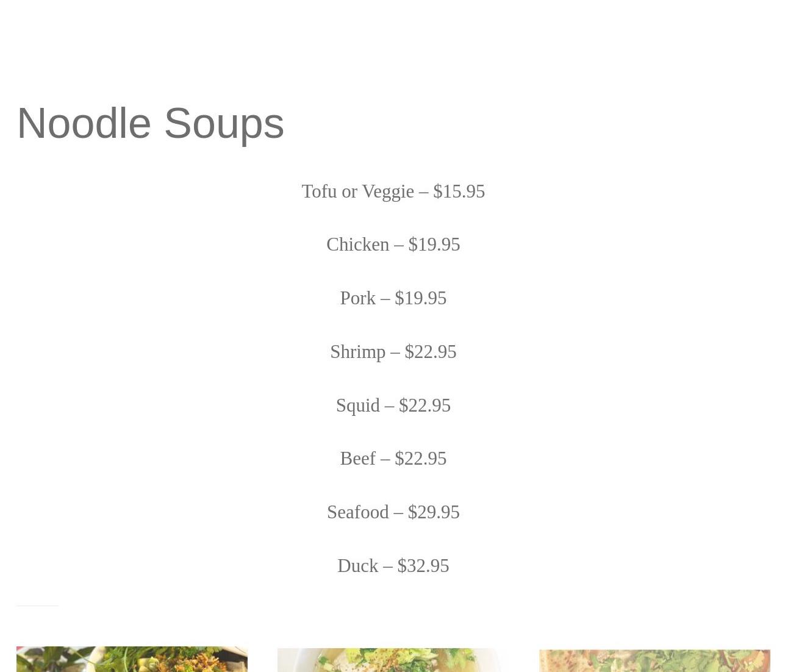Viewport: 799px width, 672px height.
Task: Click the word 'Seafood' in the menu
Action: point(357,512)
